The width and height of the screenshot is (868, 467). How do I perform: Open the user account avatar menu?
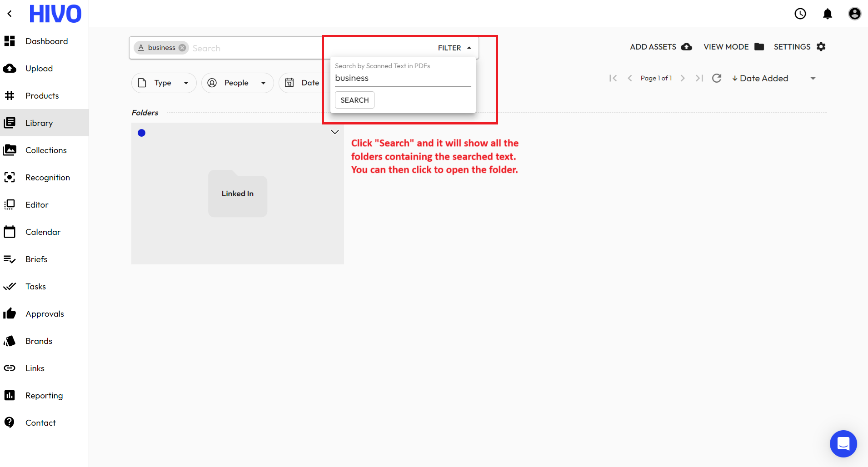854,14
